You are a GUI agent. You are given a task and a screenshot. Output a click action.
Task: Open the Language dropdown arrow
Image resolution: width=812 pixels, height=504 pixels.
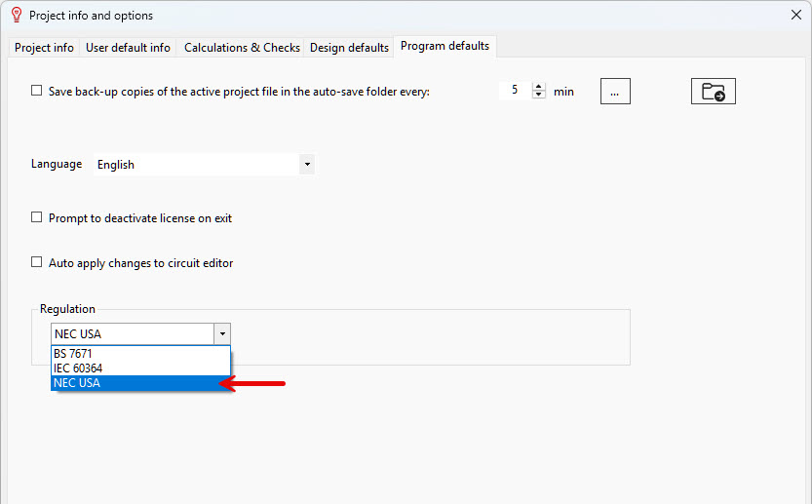click(307, 164)
